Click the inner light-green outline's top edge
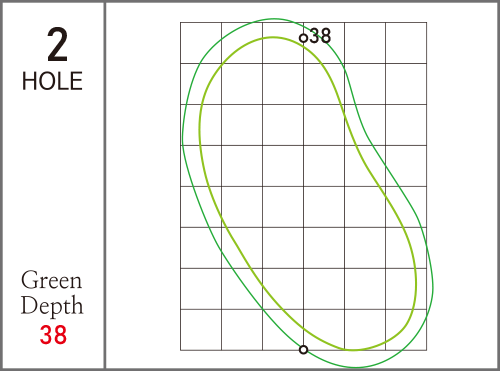 pyautogui.click(x=273, y=37)
